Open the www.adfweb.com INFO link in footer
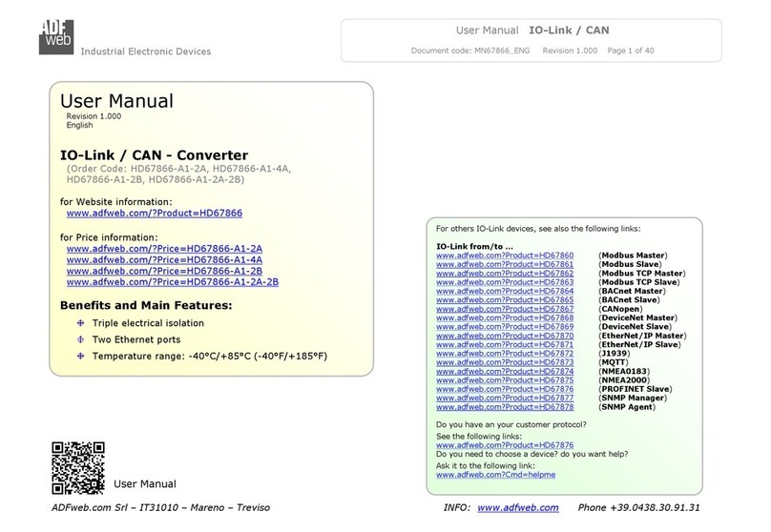Image resolution: width=771 pixels, height=532 pixels. coord(518,508)
